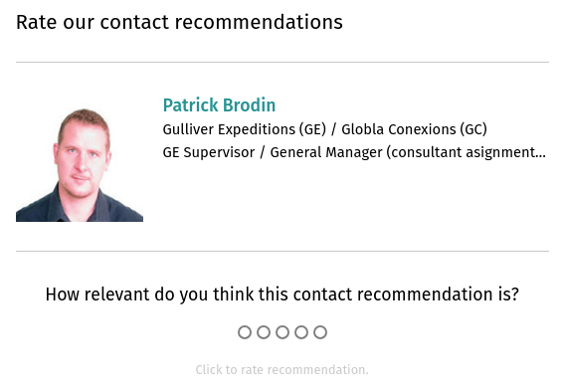
Task: Select the first relevance rating circle
Action: coord(245,332)
